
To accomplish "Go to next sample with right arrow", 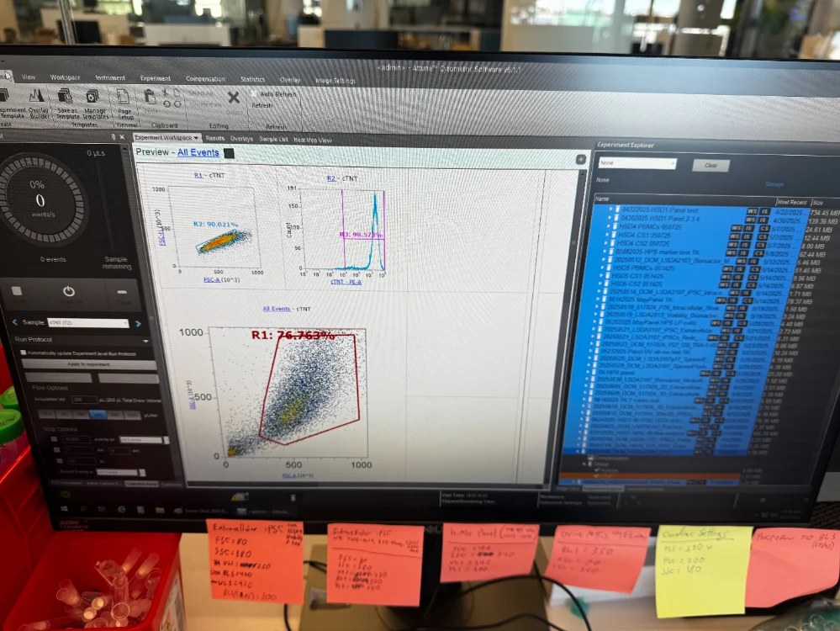I will click(138, 323).
